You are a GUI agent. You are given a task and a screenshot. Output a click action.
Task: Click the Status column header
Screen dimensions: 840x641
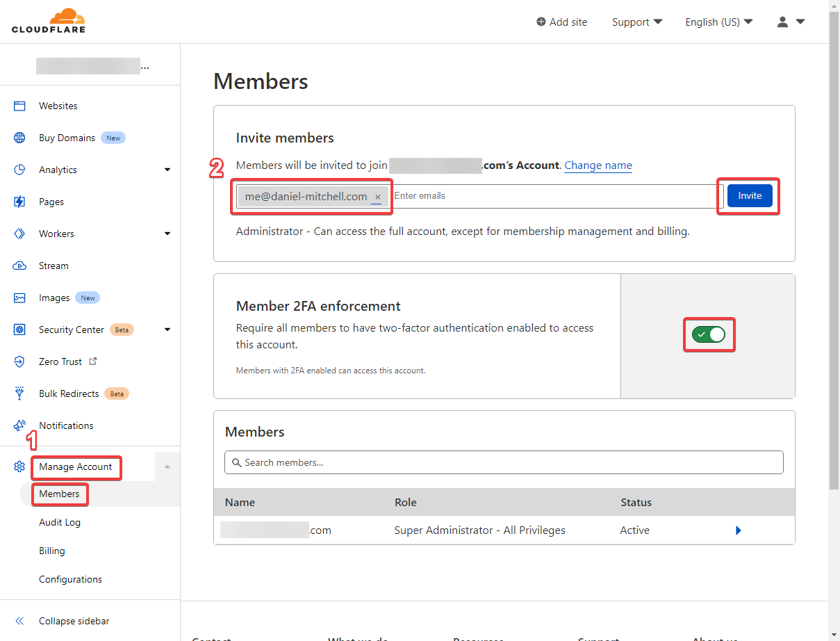click(x=636, y=502)
